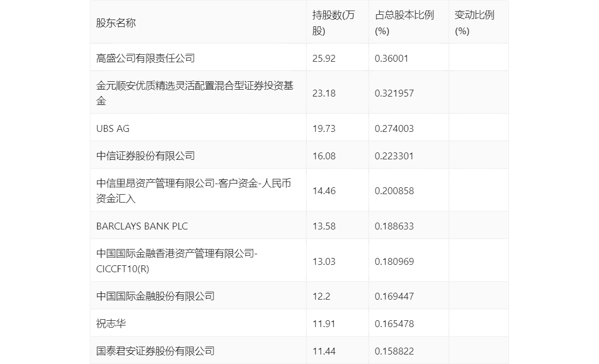Click shareholder 中信里昂资产管理有限公司
This screenshot has height=364, width=599.
tap(194, 191)
